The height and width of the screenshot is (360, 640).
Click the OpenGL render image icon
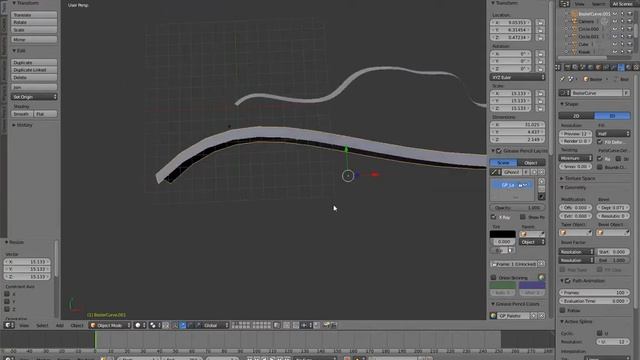327,325
